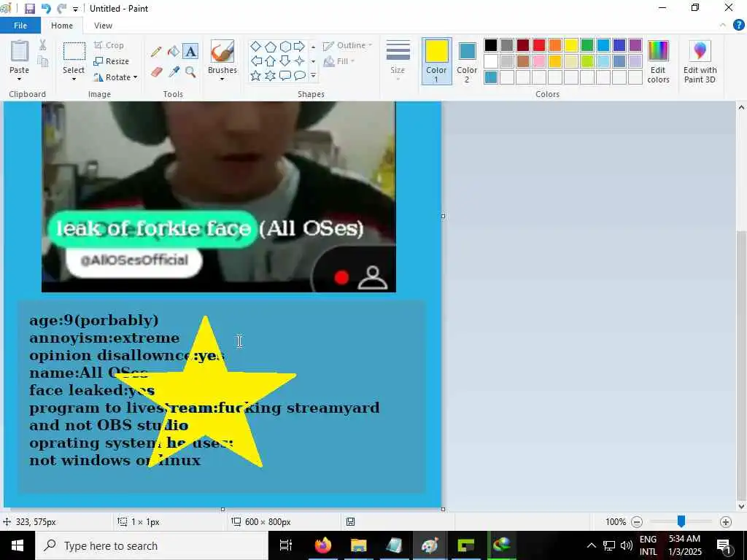Cut the selection with scissors icon

[42, 44]
